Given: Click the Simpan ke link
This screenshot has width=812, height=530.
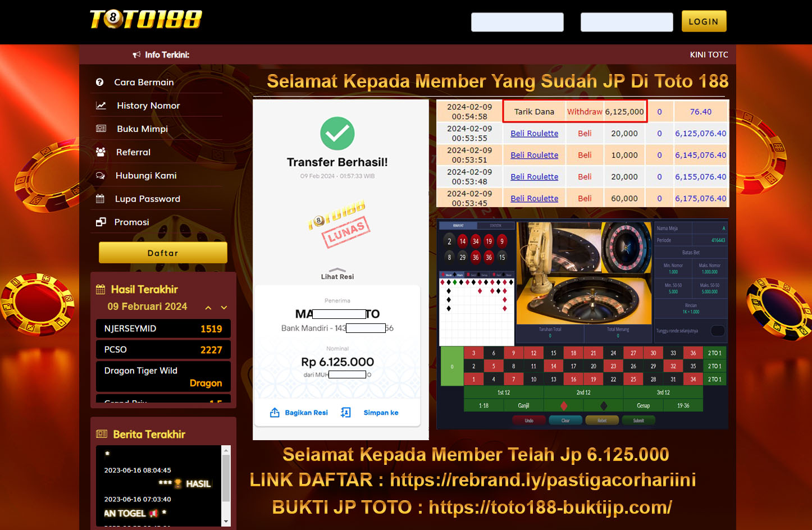Looking at the screenshot, I should [x=381, y=413].
